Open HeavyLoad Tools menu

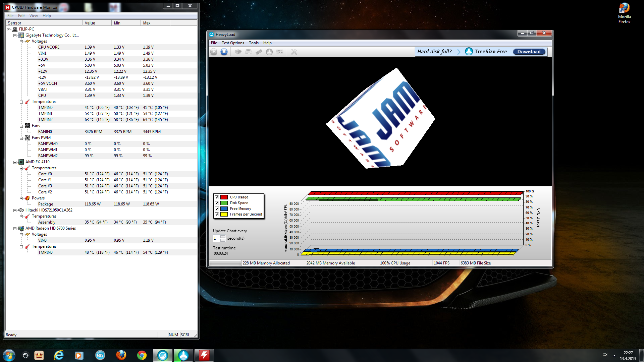tap(254, 43)
